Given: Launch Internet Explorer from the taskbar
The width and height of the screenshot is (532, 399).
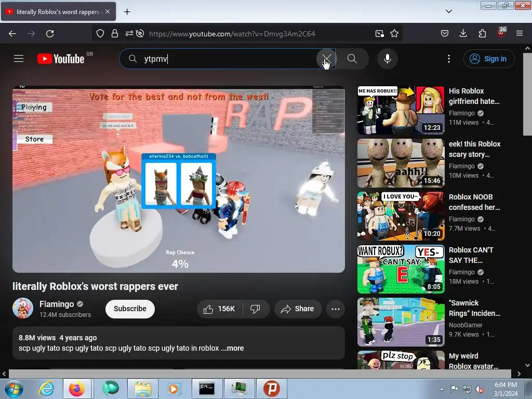Looking at the screenshot, I should pyautogui.click(x=46, y=389).
